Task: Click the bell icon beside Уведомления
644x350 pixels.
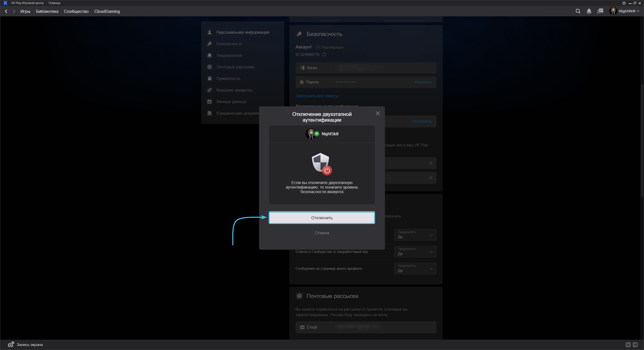Action: click(209, 55)
